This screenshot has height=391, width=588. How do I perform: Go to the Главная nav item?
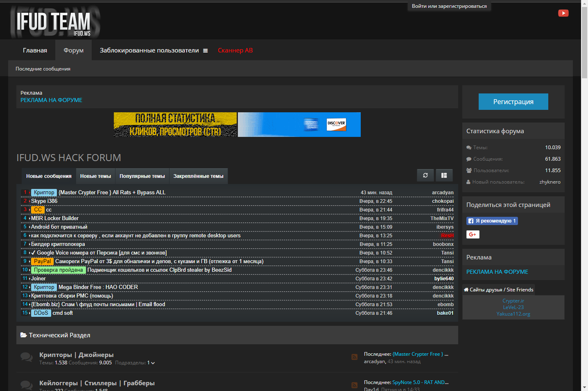[x=35, y=50]
